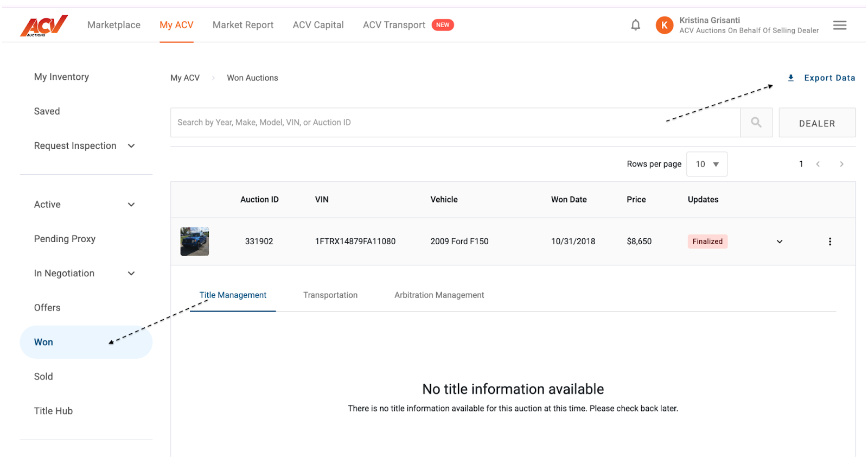Click the ACV Auctions logo

(44, 26)
